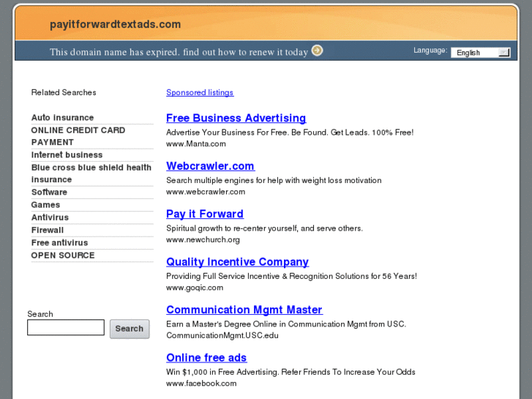Click 'Search multiple engines' description text
The height and width of the screenshot is (399, 532).
coord(274,180)
